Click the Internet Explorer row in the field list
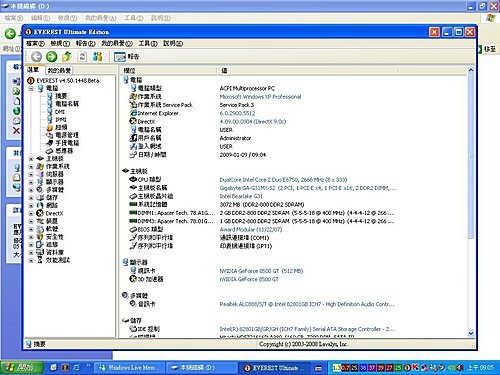This screenshot has height=375, width=500. pyautogui.click(x=154, y=113)
